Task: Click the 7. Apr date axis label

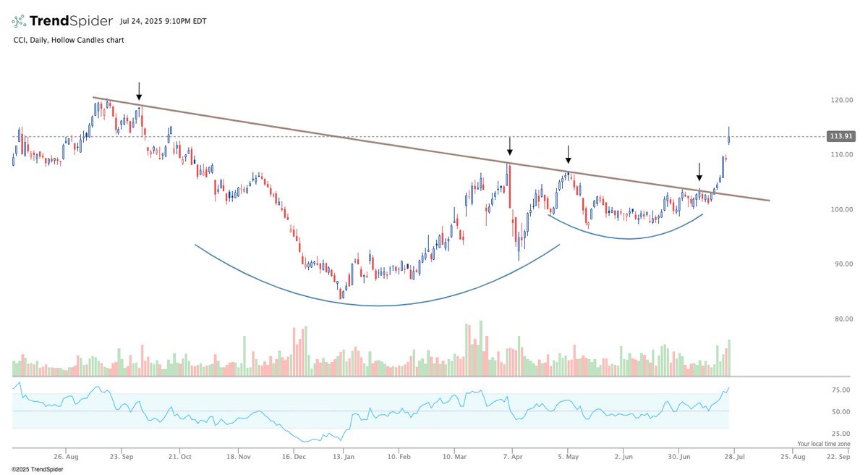Action: tap(512, 458)
